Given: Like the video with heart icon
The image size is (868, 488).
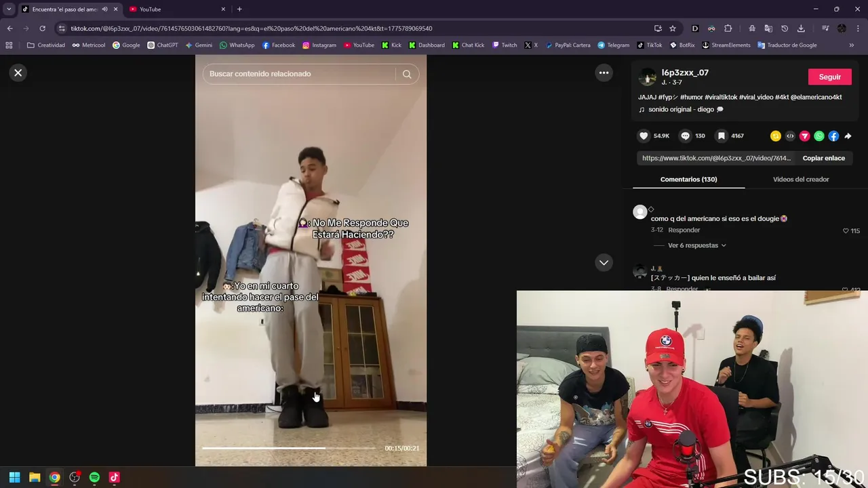Looking at the screenshot, I should [644, 136].
